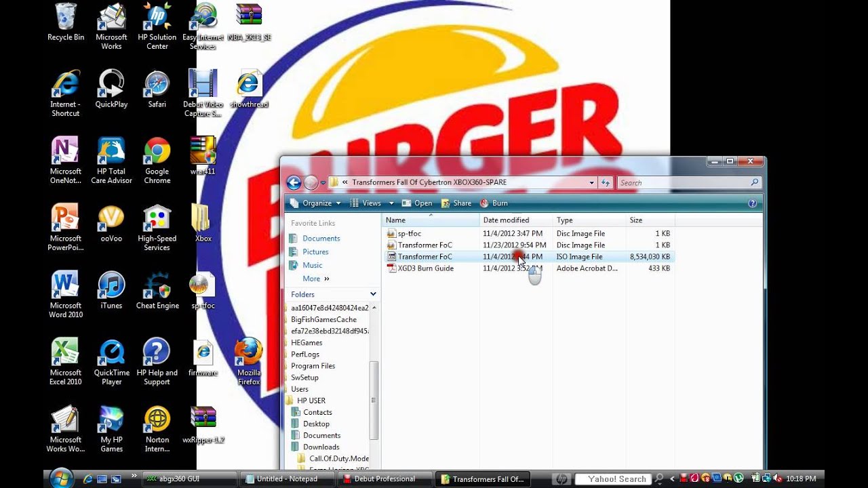Click the Explorer refresh button
Screen dimensions: 868x488
tap(606, 182)
